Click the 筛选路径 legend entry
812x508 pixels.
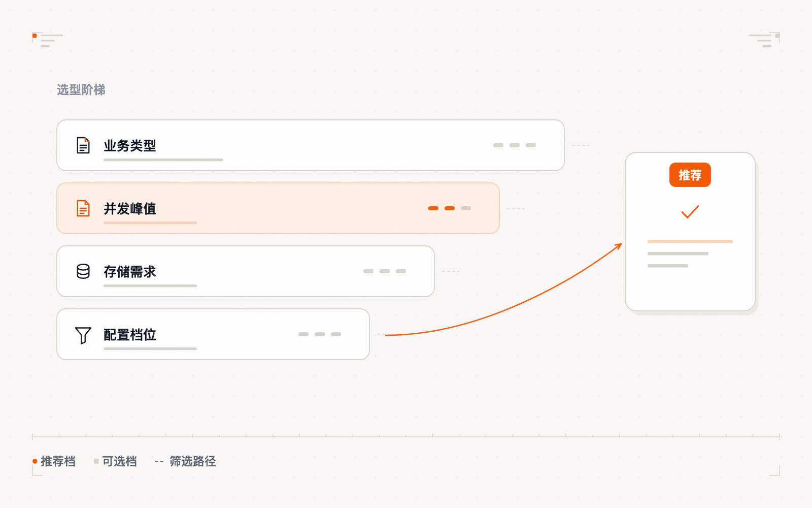(x=185, y=461)
